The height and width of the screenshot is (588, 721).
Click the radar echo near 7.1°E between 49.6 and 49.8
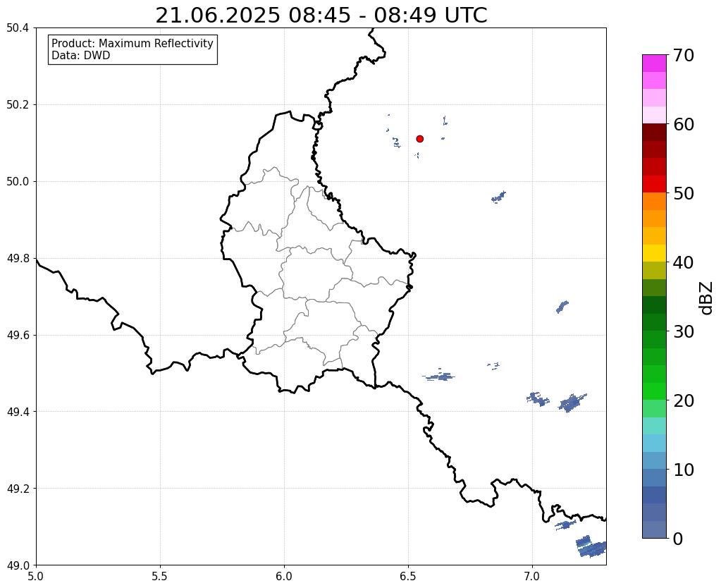point(562,307)
